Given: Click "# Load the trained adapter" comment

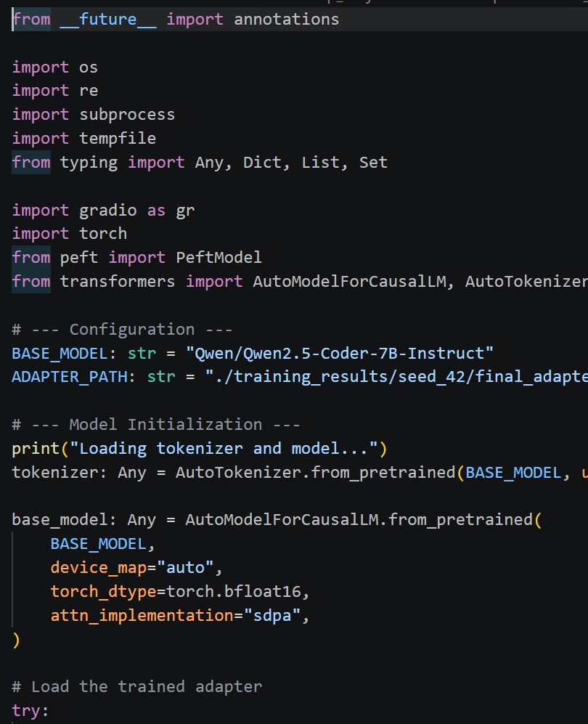Looking at the screenshot, I should (x=137, y=687).
